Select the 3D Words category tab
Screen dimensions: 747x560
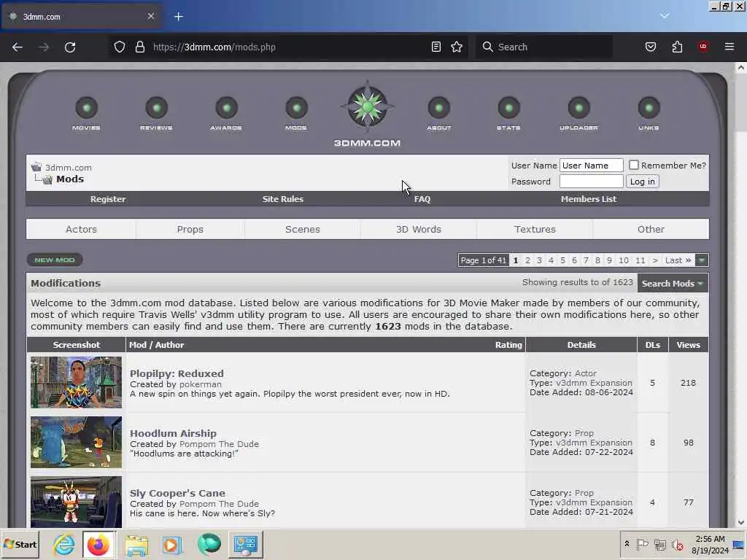coord(418,229)
